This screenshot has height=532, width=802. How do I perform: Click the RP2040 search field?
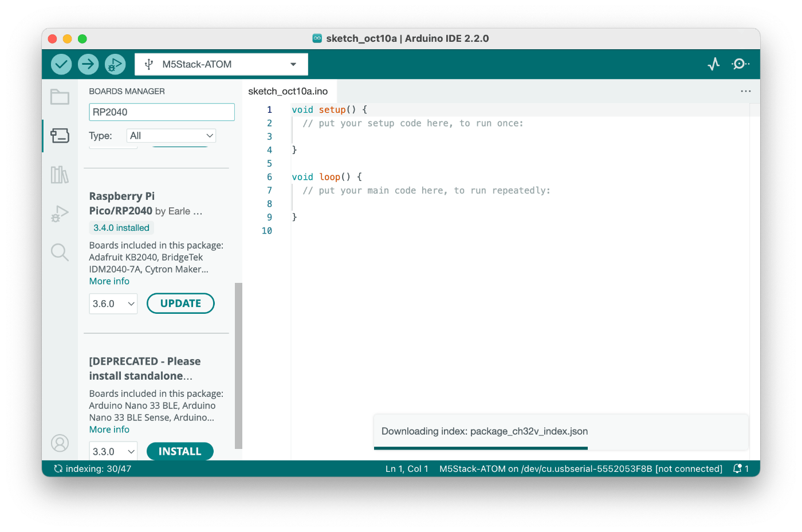(162, 112)
